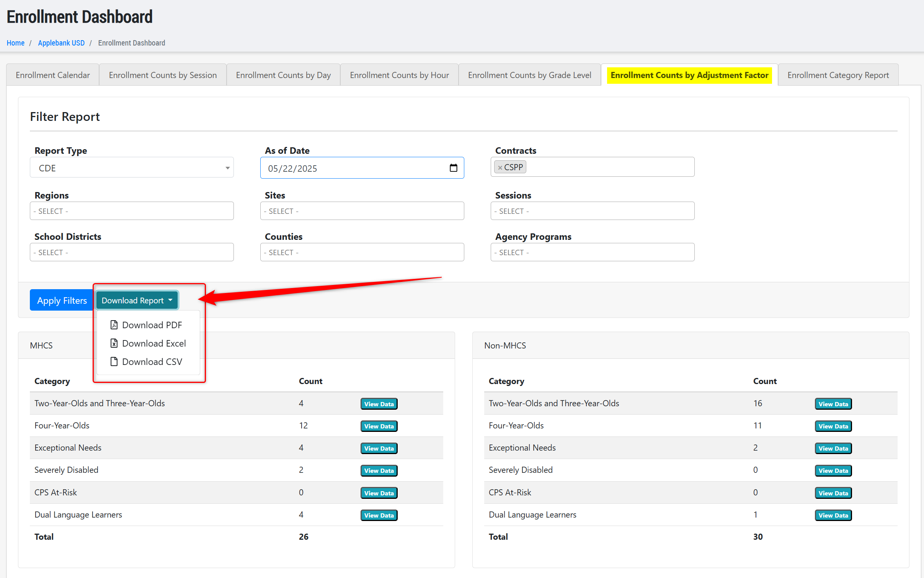Click the PDF file icon in download menu
Image resolution: width=924 pixels, height=578 pixels.
click(x=114, y=325)
